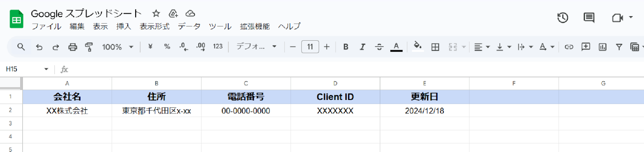Format as yen currency

tap(150, 47)
